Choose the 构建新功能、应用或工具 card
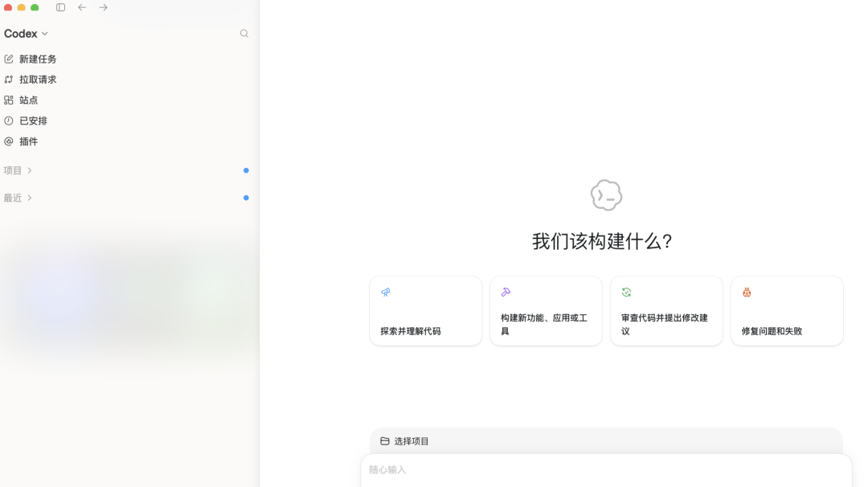Viewport: 868px width, 487px height. (547, 311)
